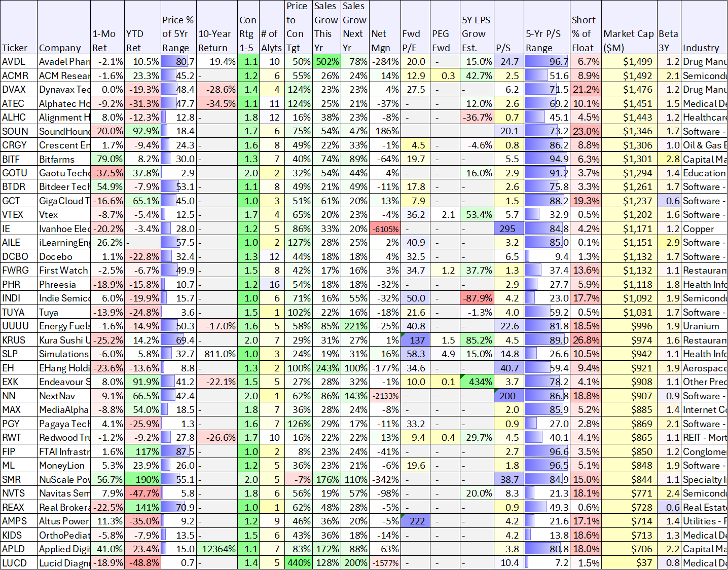This screenshot has width=728, height=570.
Task: Click the 117% YTD return cell for FIP
Action: pos(142,452)
